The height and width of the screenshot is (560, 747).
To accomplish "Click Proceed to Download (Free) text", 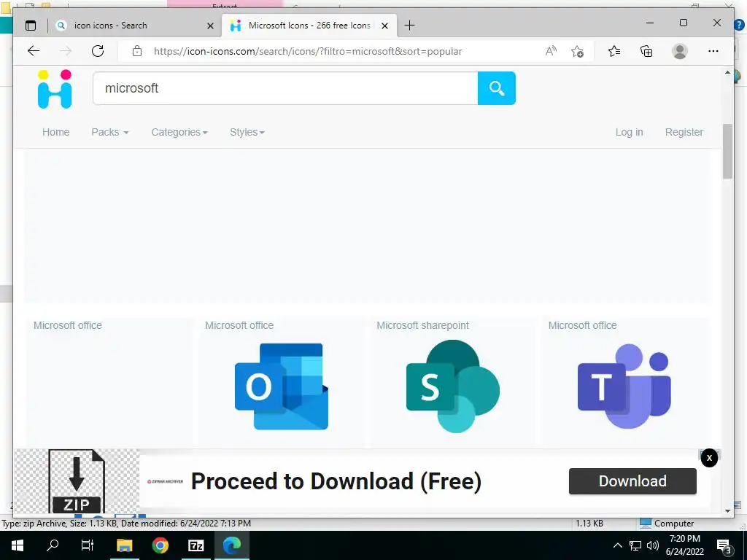I will click(x=336, y=481).
